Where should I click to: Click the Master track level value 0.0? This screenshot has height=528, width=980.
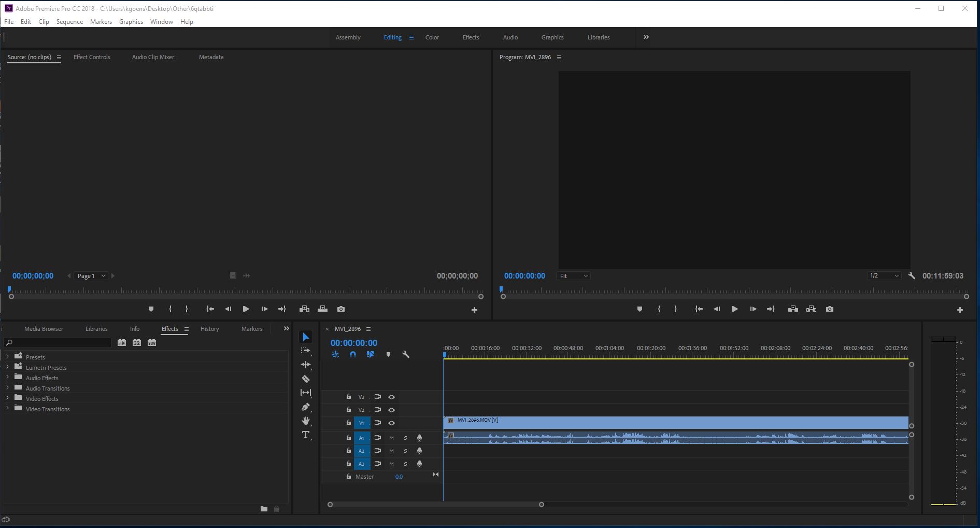click(399, 476)
